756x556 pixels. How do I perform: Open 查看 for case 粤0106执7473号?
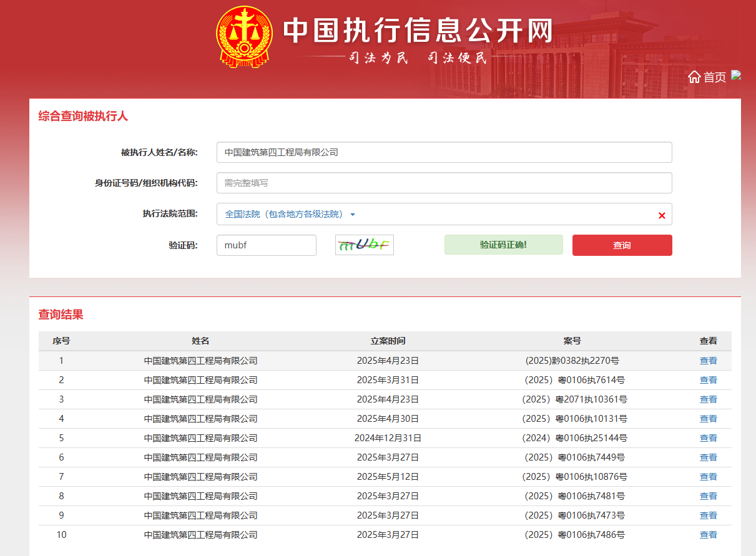[709, 515]
